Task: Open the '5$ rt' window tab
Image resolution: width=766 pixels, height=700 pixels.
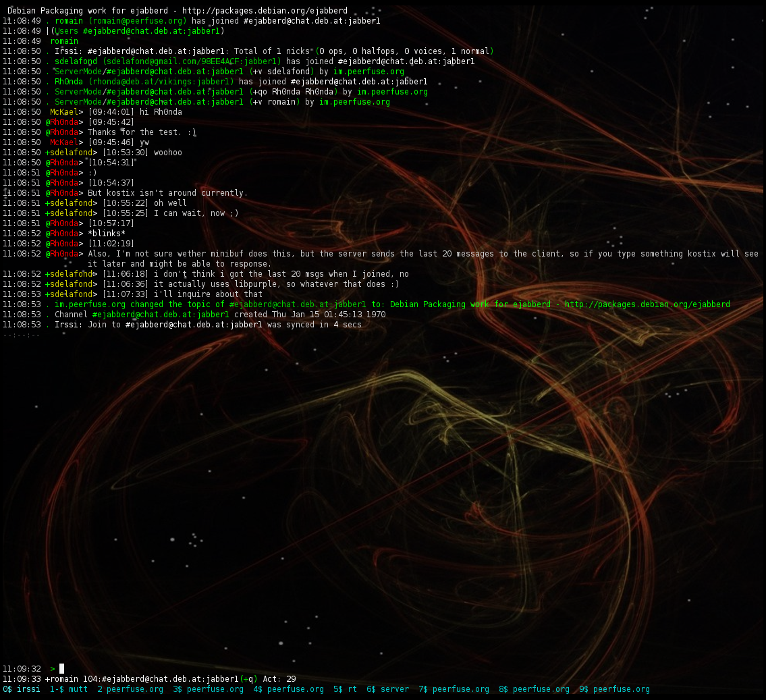Action: click(345, 689)
